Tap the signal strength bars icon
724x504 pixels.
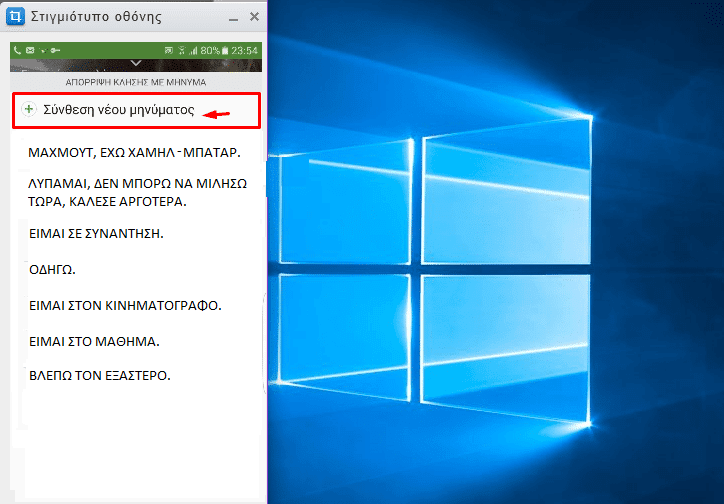click(193, 50)
